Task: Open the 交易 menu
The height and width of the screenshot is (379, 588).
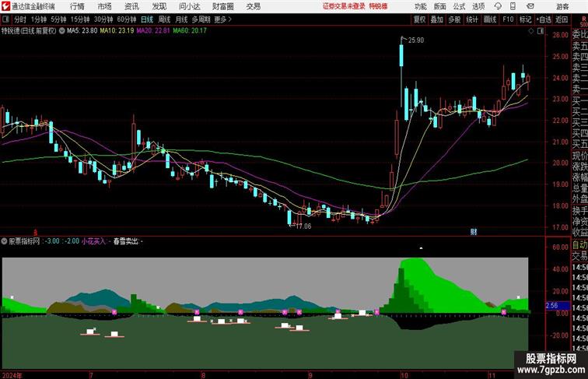Action: [x=254, y=6]
